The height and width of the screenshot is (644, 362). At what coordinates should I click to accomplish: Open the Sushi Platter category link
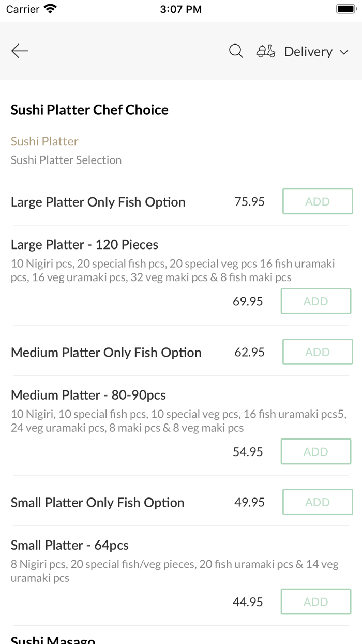pyautogui.click(x=44, y=141)
